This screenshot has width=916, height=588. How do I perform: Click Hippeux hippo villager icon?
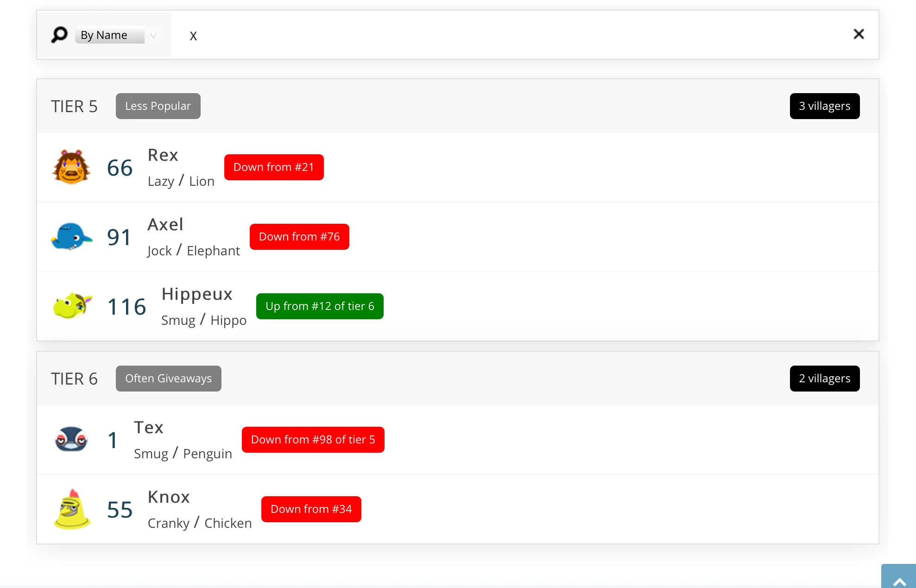click(72, 306)
